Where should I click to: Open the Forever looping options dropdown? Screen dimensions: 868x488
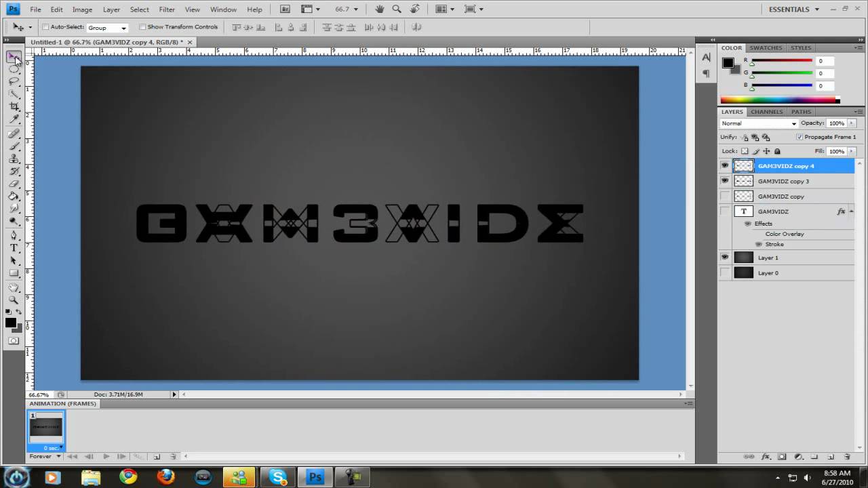(x=45, y=457)
